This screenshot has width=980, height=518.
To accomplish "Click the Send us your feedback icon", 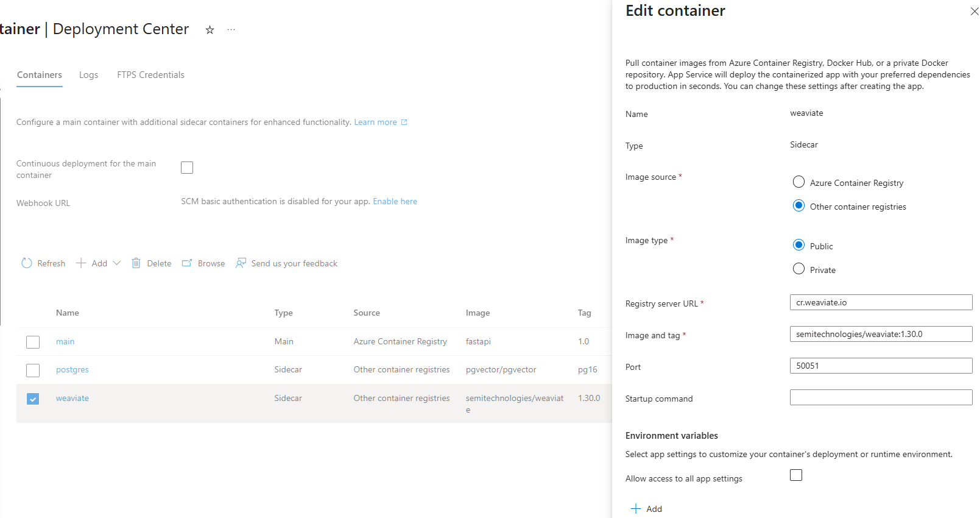I will 241,263.
